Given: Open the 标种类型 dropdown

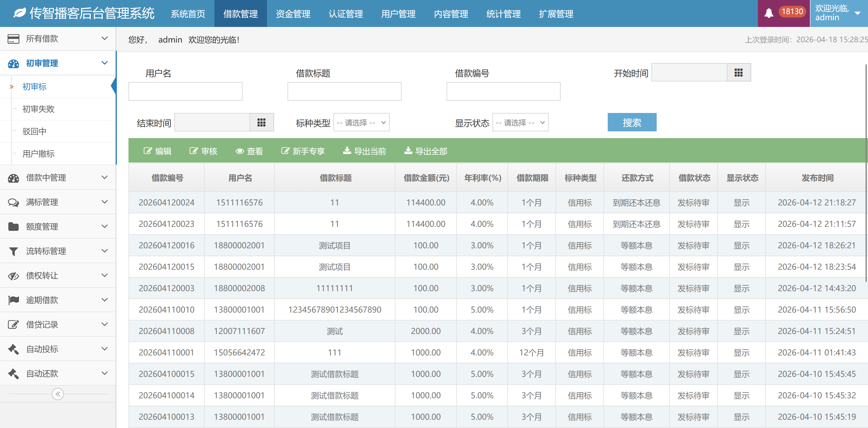Looking at the screenshot, I should tap(361, 122).
